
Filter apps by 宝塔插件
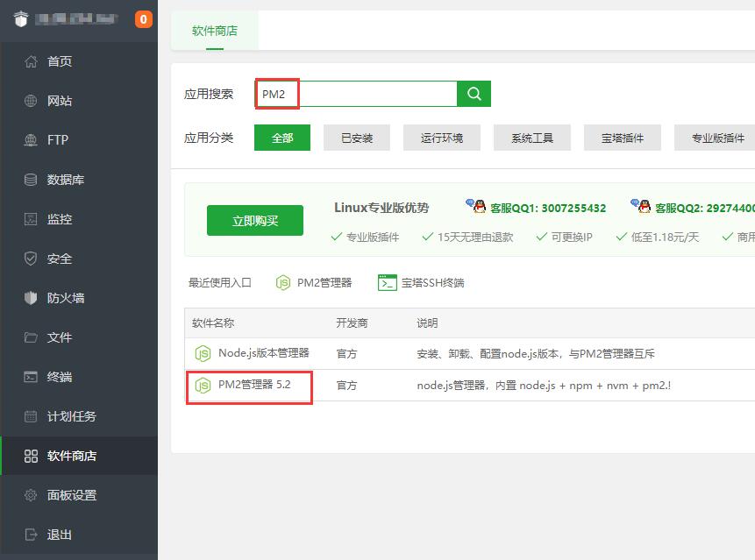tap(623, 138)
